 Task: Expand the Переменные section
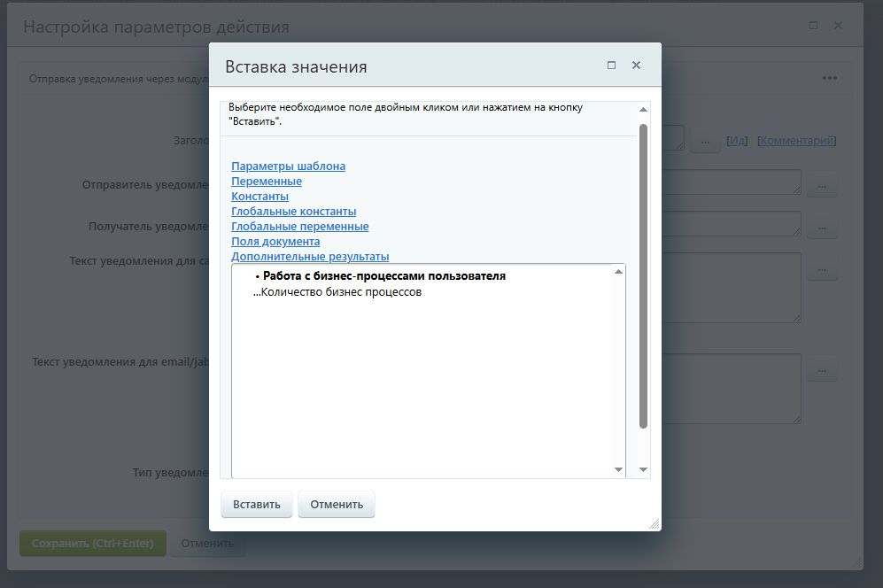pyautogui.click(x=266, y=182)
